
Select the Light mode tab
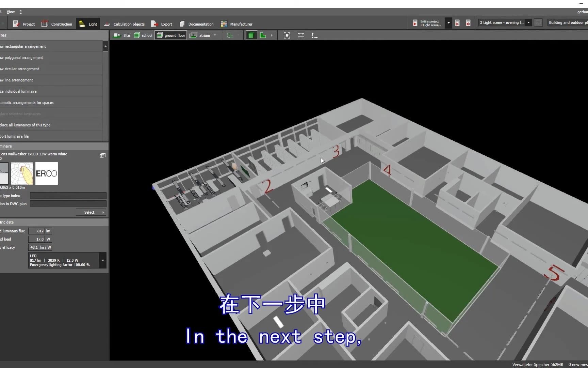coord(88,24)
